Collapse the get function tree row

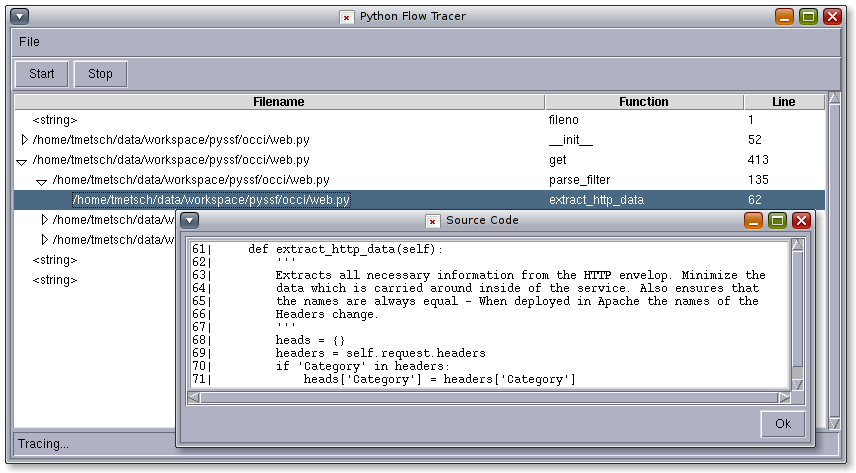click(x=22, y=162)
